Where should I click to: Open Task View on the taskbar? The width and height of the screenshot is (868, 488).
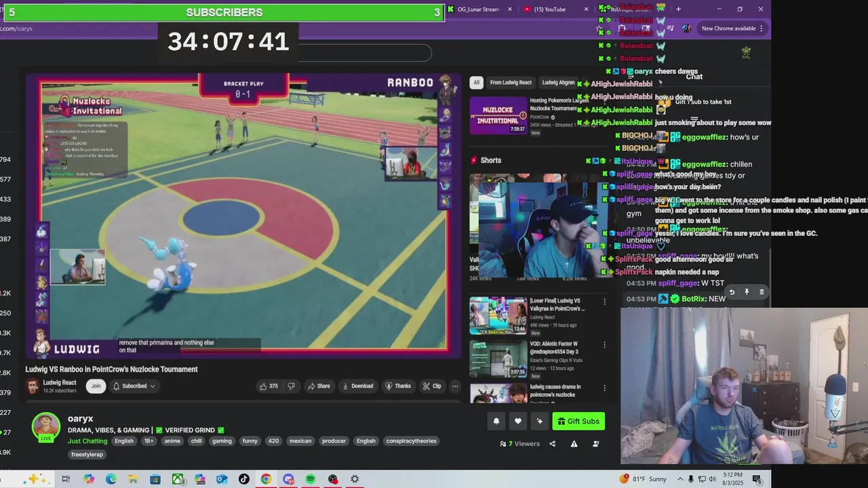pos(66,479)
